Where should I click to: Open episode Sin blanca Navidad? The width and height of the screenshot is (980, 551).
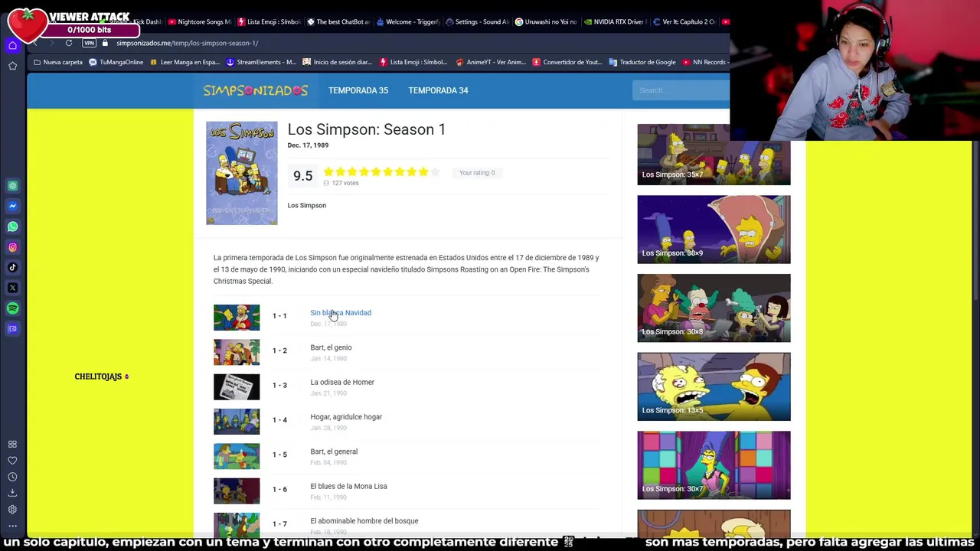341,312
